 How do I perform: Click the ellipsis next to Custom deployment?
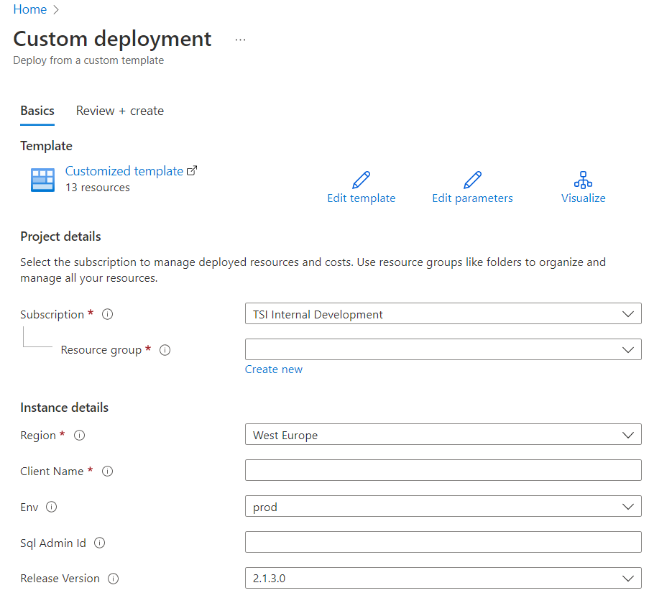[x=240, y=40]
